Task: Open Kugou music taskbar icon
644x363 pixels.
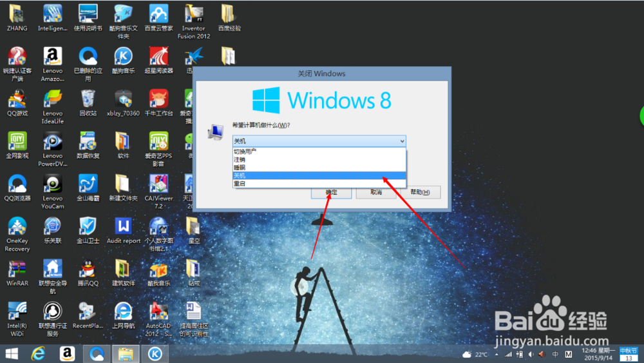Action: coord(155,353)
